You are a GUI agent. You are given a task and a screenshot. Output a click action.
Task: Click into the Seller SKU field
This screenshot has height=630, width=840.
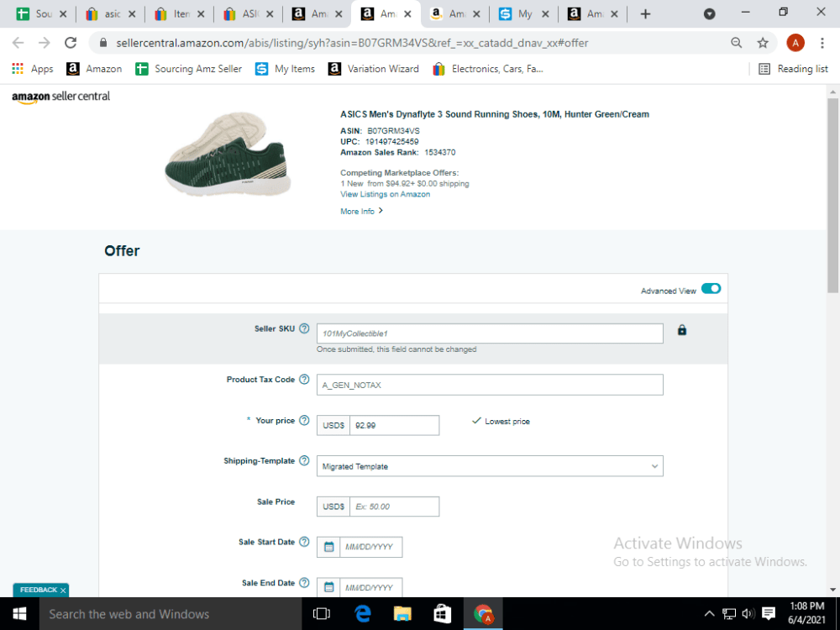click(490, 333)
